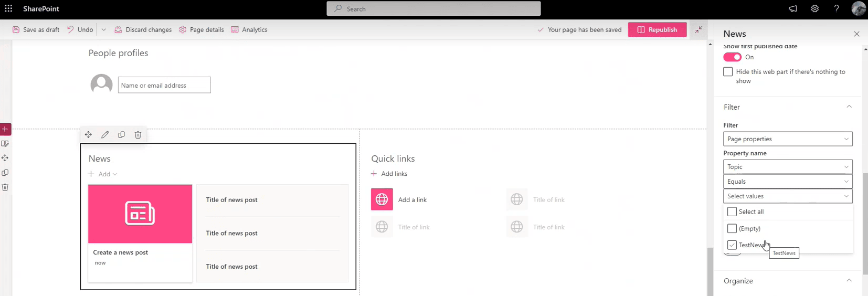Collapse the Filter section chevron
This screenshot has width=868, height=296.
pyautogui.click(x=849, y=107)
